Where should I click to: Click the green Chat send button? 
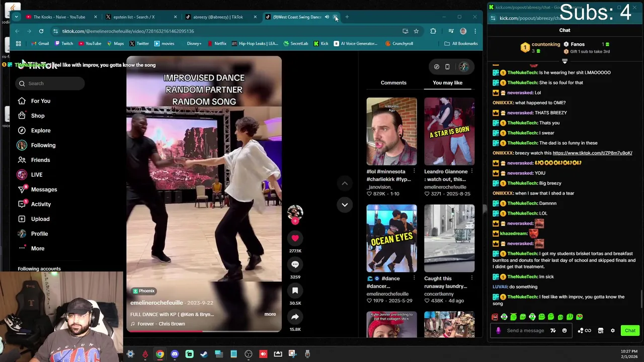[x=630, y=331]
